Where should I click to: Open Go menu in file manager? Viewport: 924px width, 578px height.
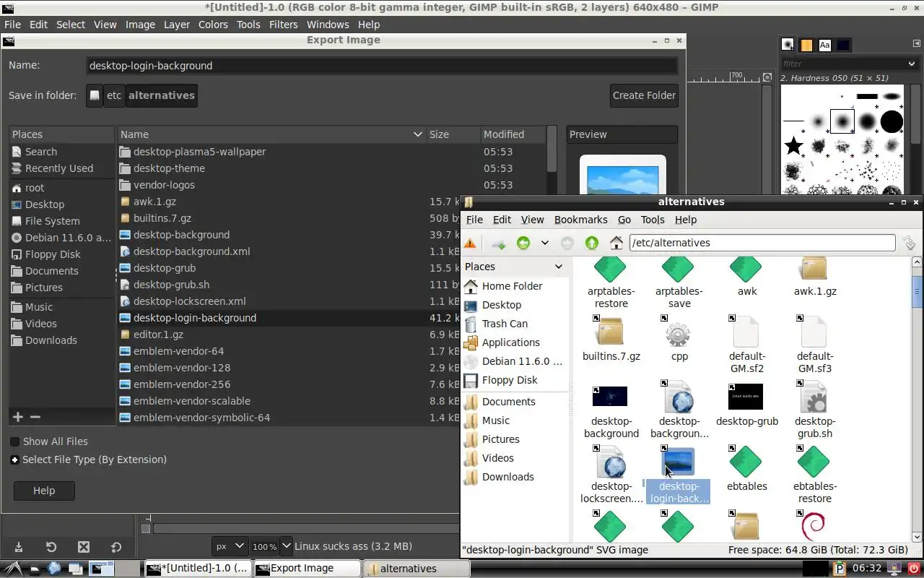624,220
